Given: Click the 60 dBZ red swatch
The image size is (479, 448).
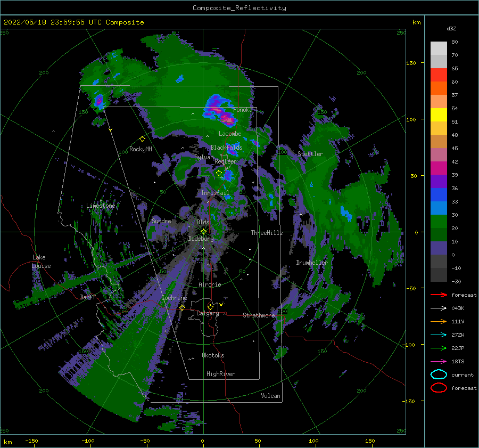Looking at the screenshot, I should pyautogui.click(x=439, y=75).
